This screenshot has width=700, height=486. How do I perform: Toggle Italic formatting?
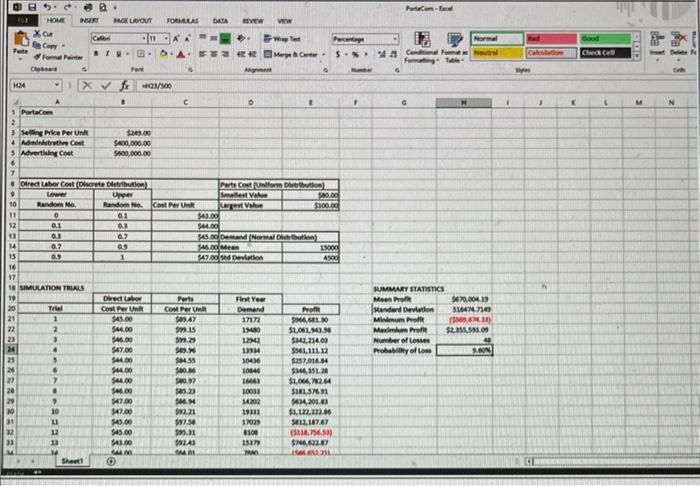coord(107,54)
